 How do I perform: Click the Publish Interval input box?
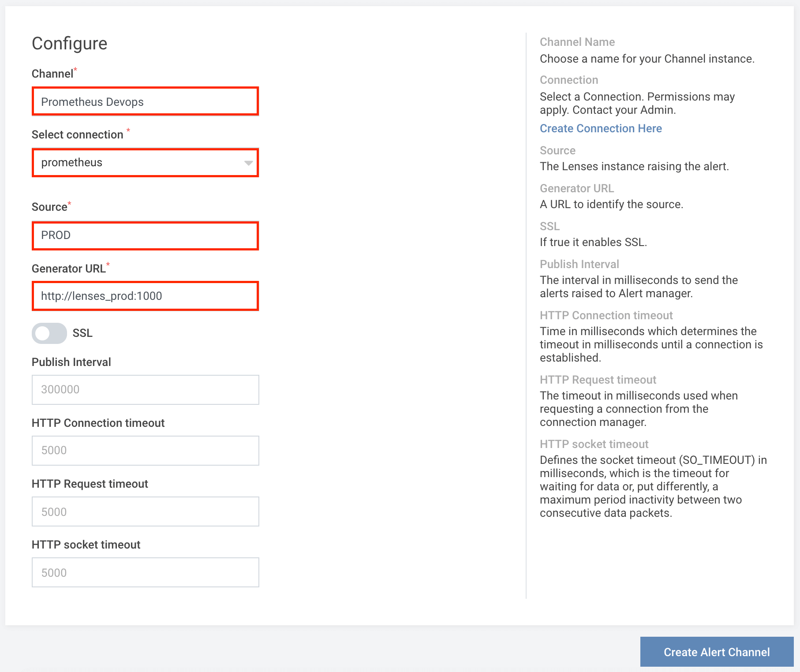click(145, 390)
